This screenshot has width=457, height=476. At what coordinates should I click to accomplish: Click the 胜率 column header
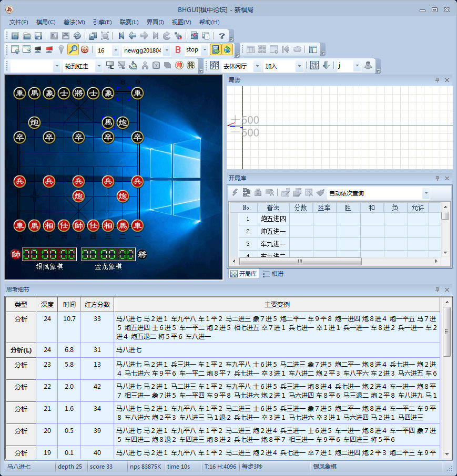pyautogui.click(x=324, y=208)
